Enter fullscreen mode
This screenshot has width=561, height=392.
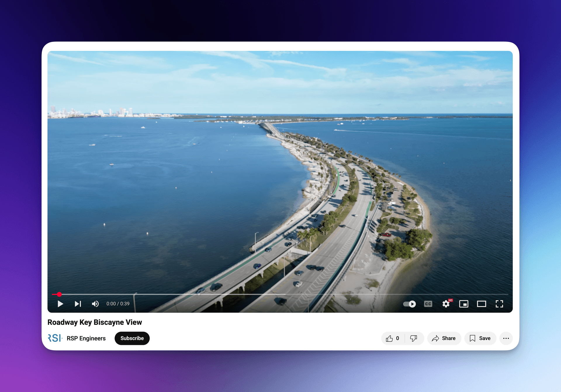(x=499, y=304)
